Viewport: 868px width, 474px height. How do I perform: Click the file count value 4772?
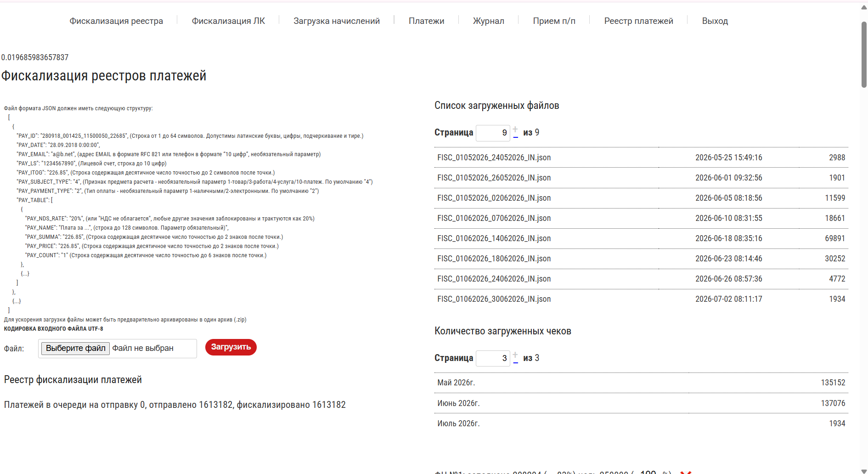pyautogui.click(x=837, y=279)
